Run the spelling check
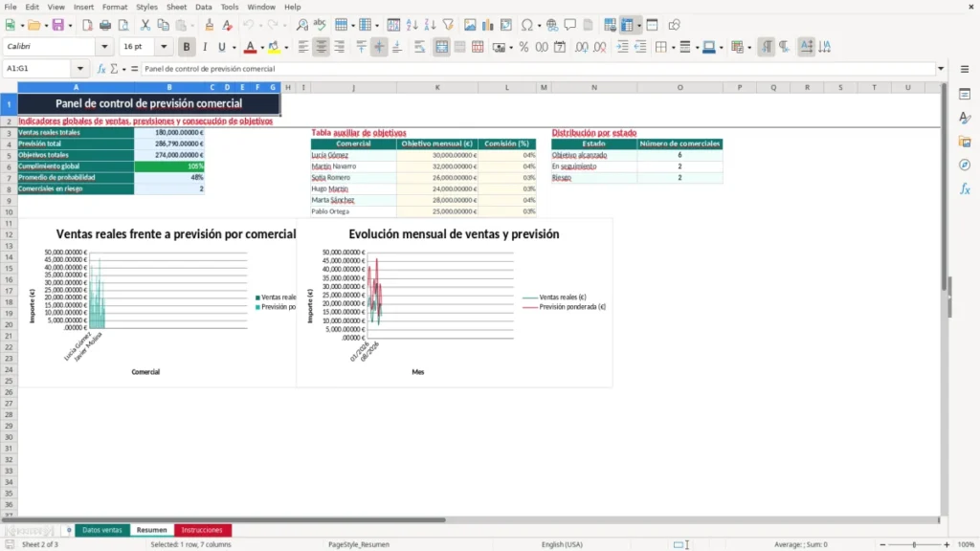The width and height of the screenshot is (980, 551). tap(320, 25)
